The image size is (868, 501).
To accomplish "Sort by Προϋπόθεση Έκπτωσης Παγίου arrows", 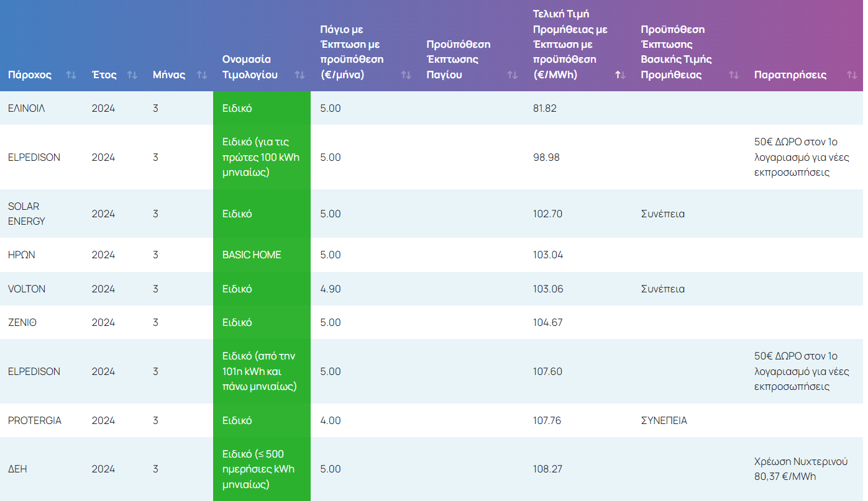I will 512,75.
